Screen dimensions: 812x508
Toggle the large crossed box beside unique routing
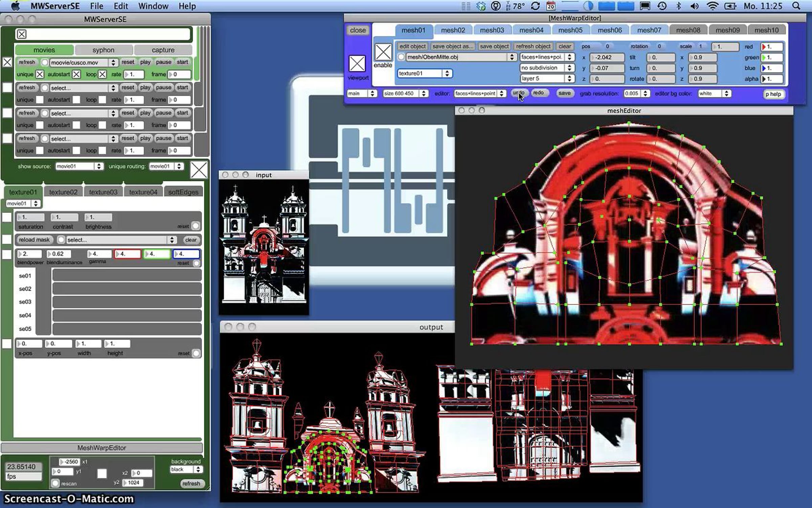tap(199, 170)
